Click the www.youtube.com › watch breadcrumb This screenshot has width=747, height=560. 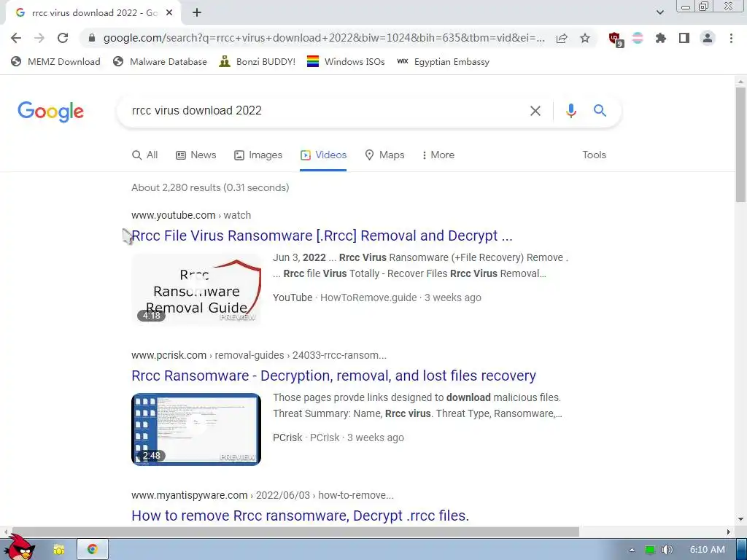pos(191,215)
